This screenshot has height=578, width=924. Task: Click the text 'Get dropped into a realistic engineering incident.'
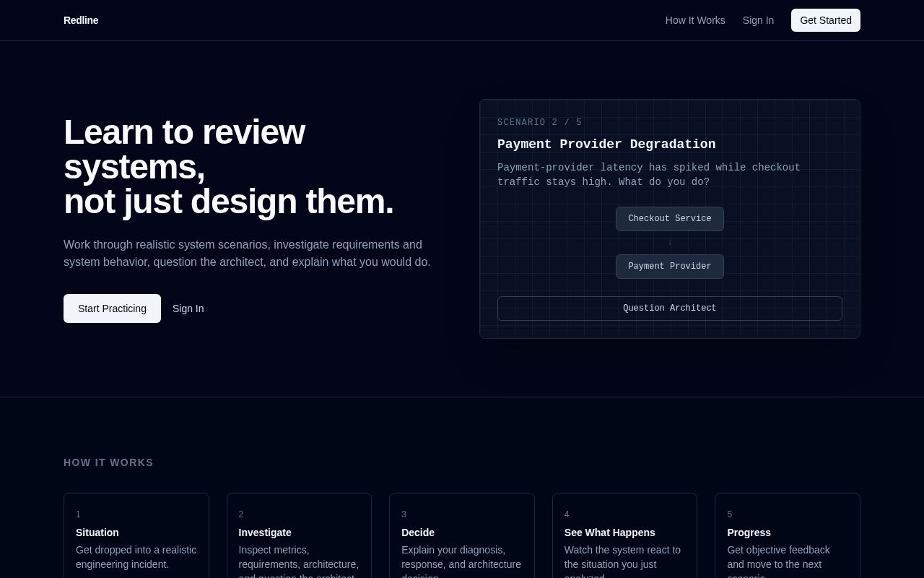coord(136,557)
